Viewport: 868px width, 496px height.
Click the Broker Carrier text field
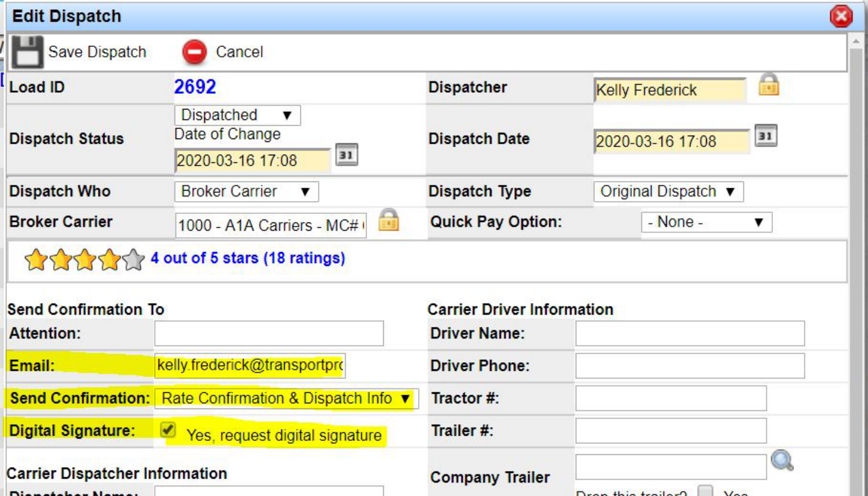coord(271,225)
